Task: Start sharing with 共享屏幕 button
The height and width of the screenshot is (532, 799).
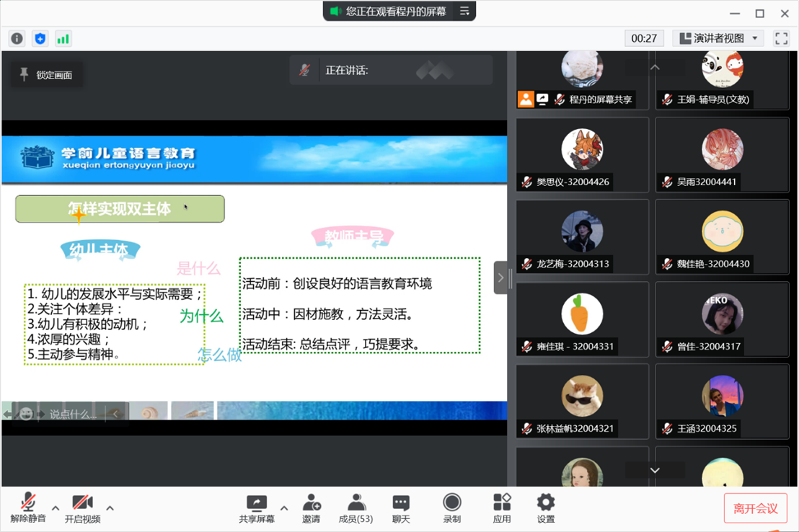Action: coord(257,507)
